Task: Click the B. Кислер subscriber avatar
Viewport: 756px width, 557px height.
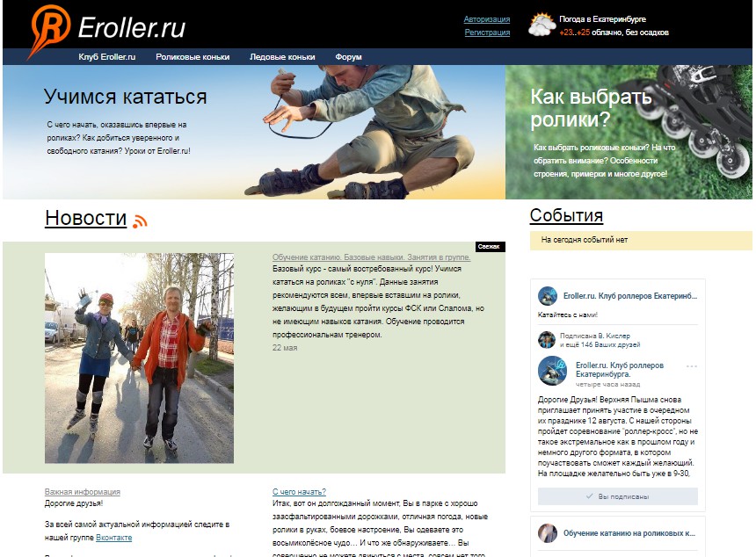Action: pos(546,340)
